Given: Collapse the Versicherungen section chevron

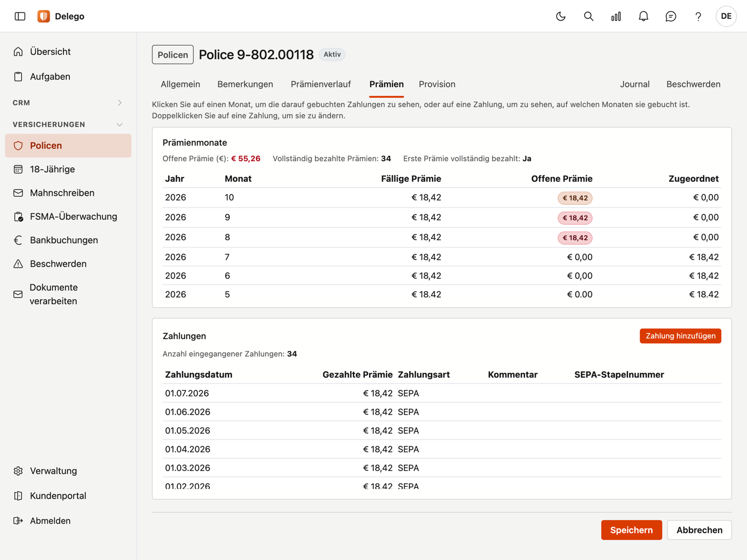Looking at the screenshot, I should tap(120, 124).
